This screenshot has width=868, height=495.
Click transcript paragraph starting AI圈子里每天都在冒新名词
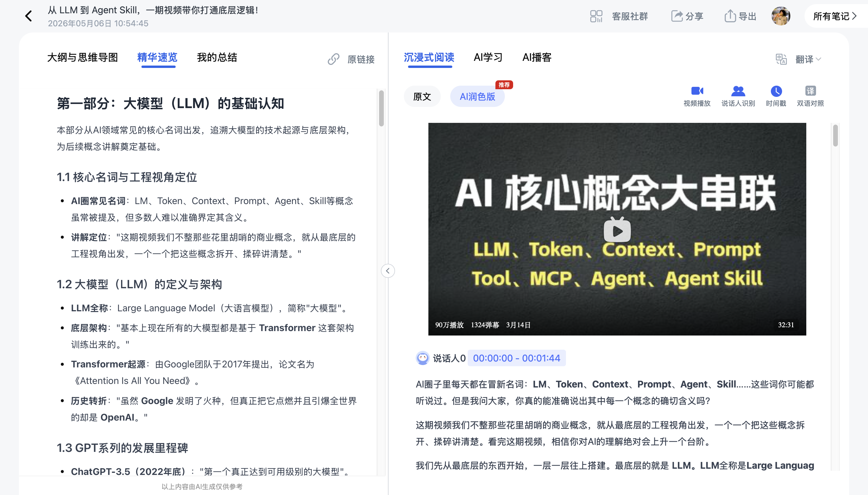click(x=614, y=392)
